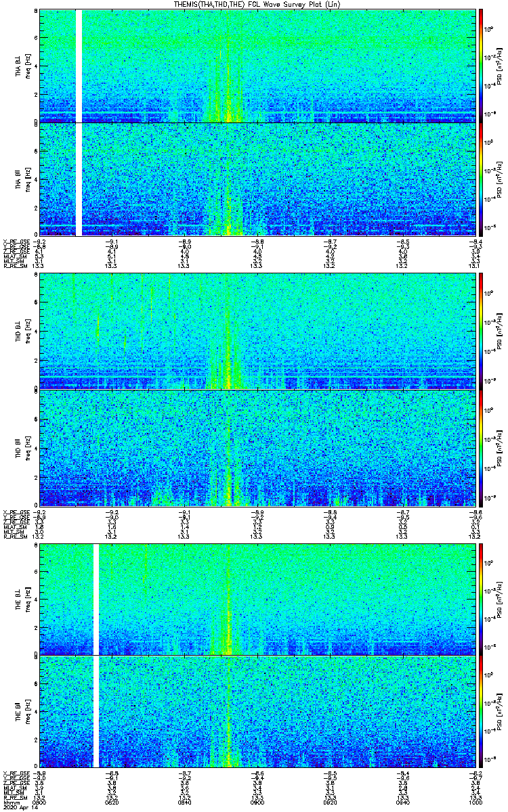Viewport: 508px width, 812px height.
Task: Click the PSD color bar beside THA B-parallel
Action: 481,179
